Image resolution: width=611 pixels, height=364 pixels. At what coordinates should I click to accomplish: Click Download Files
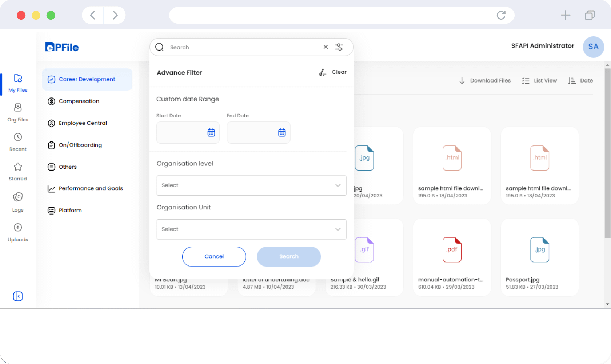[x=485, y=81]
